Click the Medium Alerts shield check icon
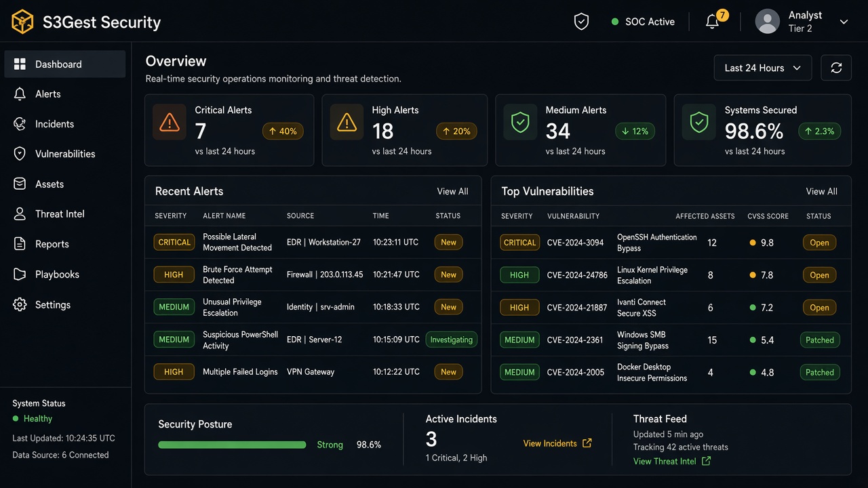Image resolution: width=868 pixels, height=488 pixels. tap(520, 122)
